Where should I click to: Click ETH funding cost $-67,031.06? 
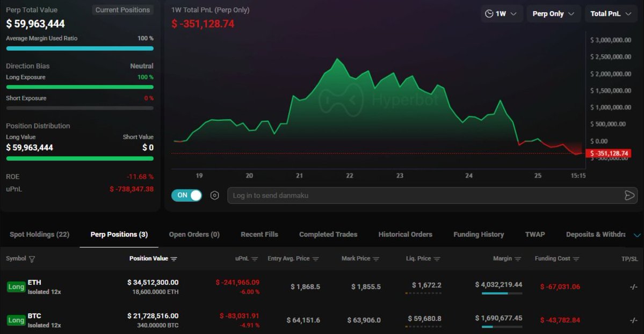[560, 287]
